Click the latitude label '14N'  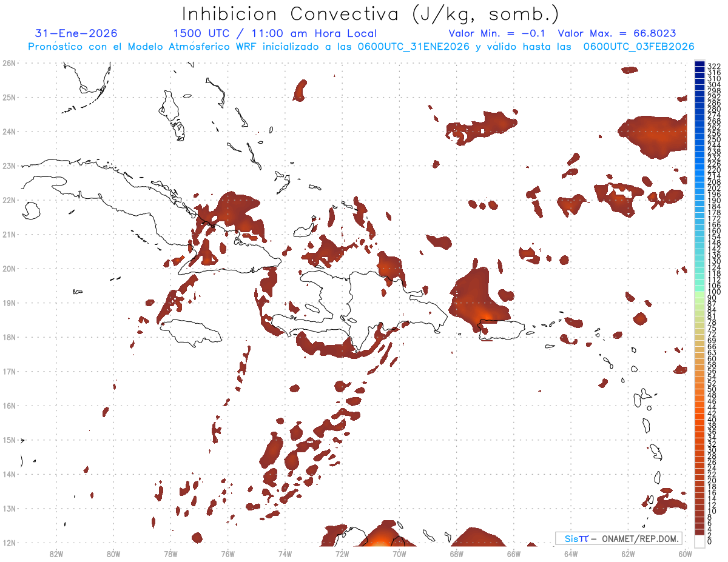[8, 474]
